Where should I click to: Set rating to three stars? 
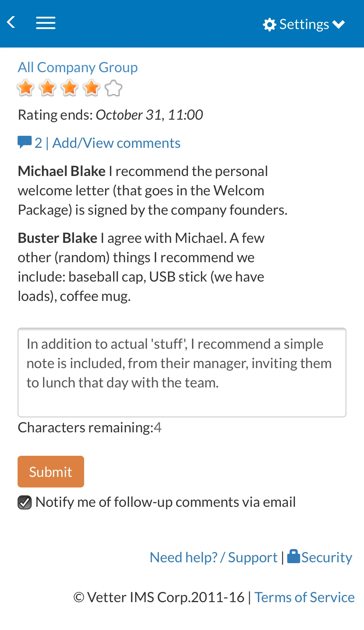tap(70, 88)
